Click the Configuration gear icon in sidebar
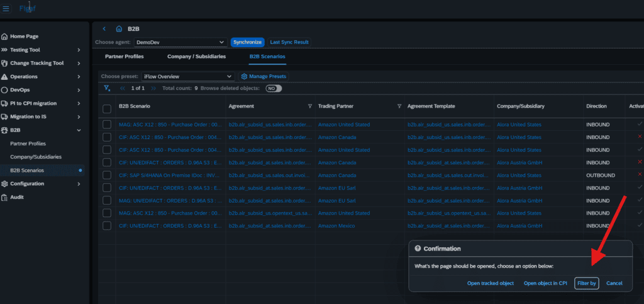 point(4,184)
